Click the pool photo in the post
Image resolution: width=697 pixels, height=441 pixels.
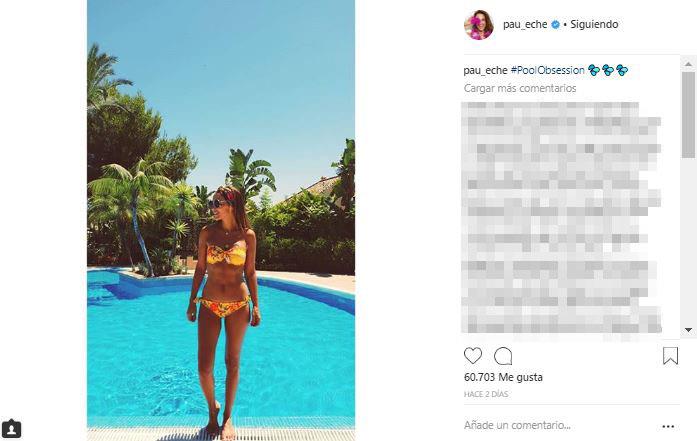pyautogui.click(x=221, y=220)
